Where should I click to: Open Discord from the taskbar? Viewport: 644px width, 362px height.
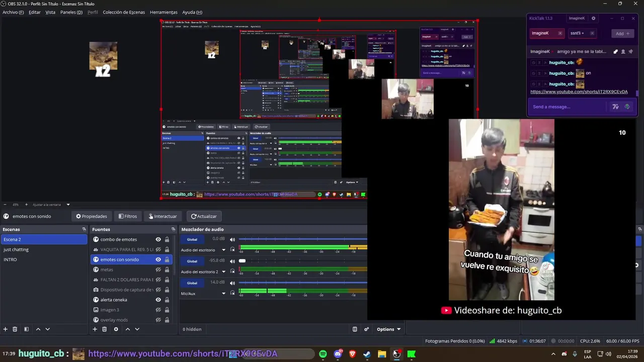pyautogui.click(x=338, y=354)
